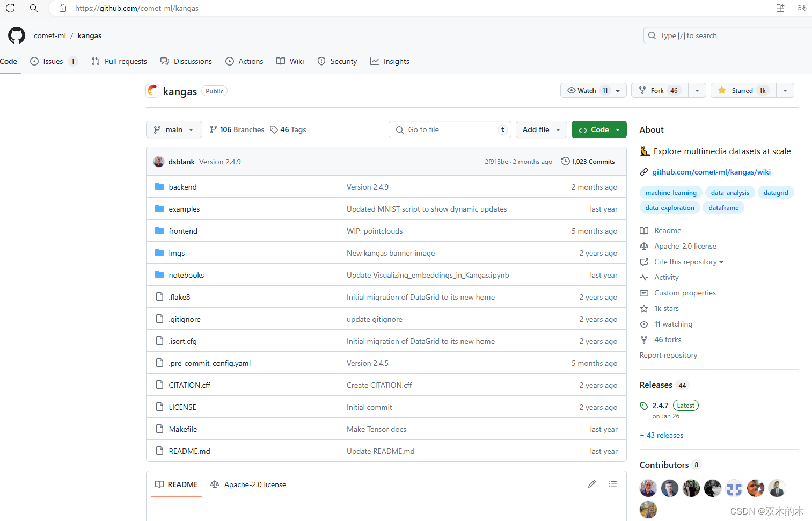Image resolution: width=812 pixels, height=521 pixels.
Task: Focus the Go to file input
Action: tap(450, 129)
